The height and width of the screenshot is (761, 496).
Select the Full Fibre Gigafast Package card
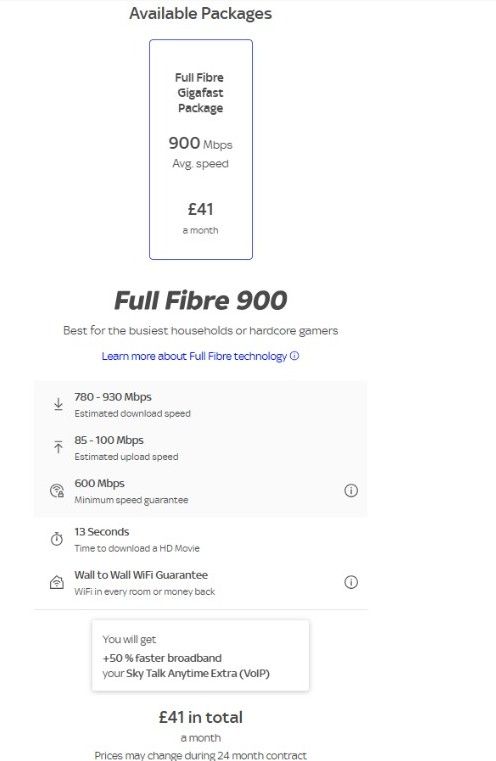201,149
